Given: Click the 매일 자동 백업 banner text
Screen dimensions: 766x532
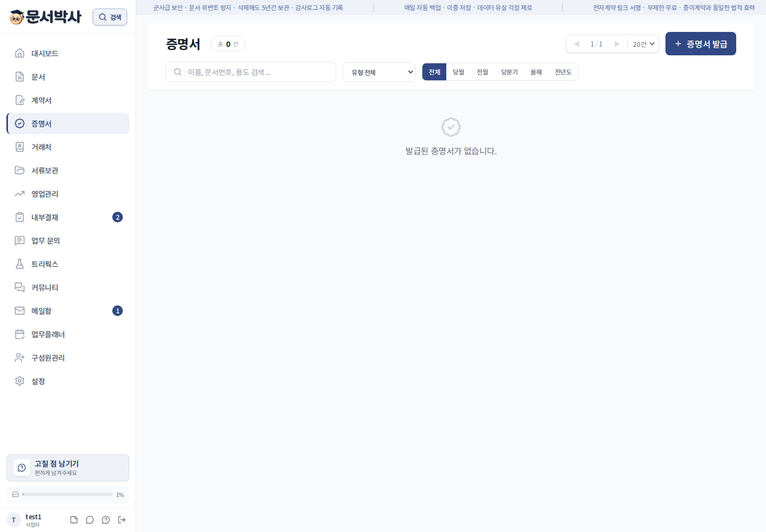Looking at the screenshot, I should click(468, 7).
